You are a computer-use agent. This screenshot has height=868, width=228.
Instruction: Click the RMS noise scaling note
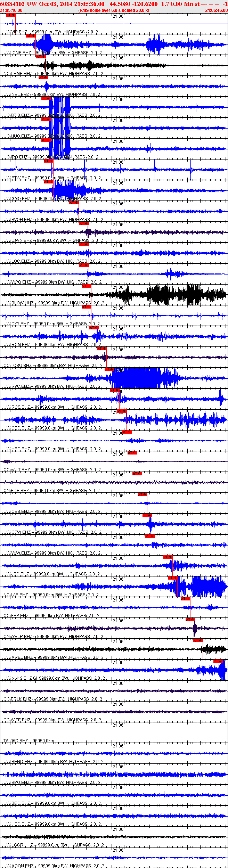point(114,10)
